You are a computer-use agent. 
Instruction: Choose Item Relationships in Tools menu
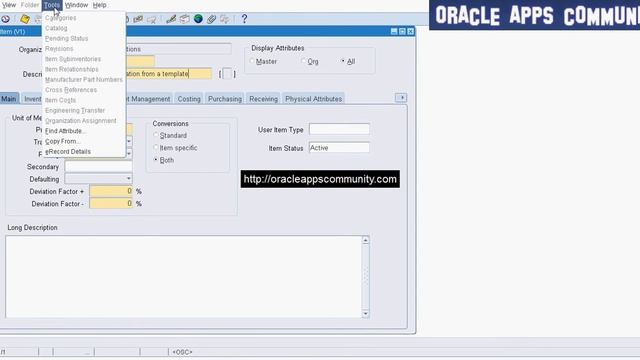pos(84,69)
